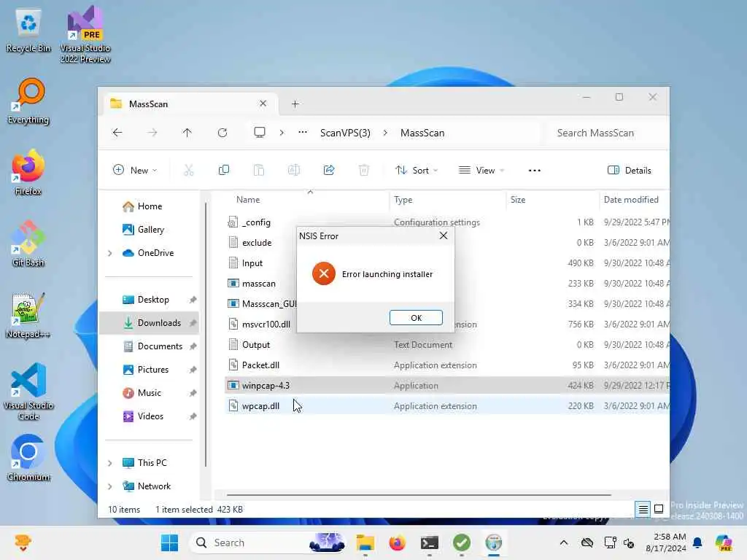Image resolution: width=747 pixels, height=560 pixels.
Task: Click the Share icon in toolbar
Action: tap(329, 170)
